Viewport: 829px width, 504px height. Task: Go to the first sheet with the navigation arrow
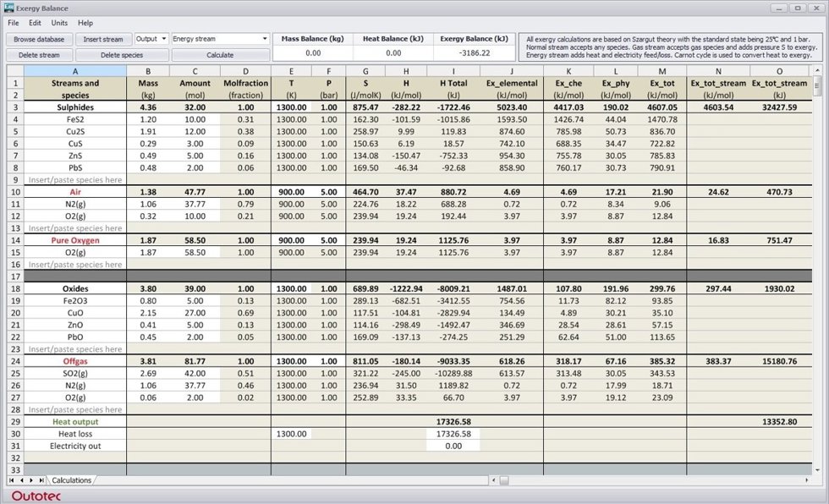12,480
